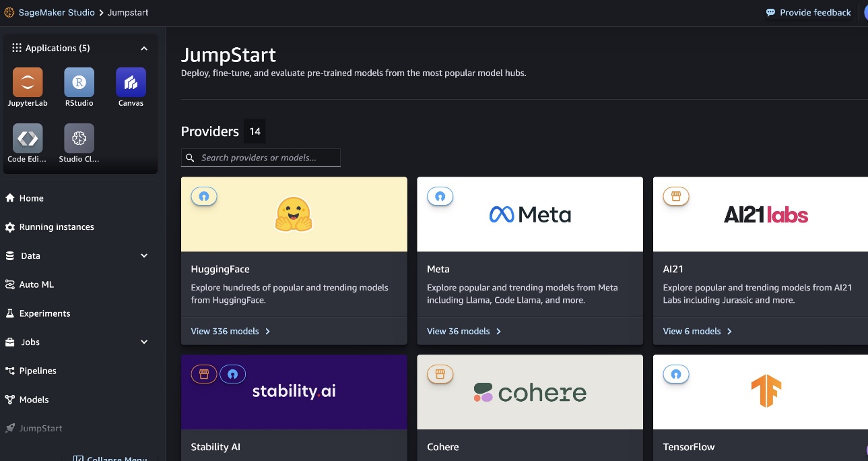This screenshot has width=868, height=461.
Task: Click the Models icon
Action: [x=9, y=400]
